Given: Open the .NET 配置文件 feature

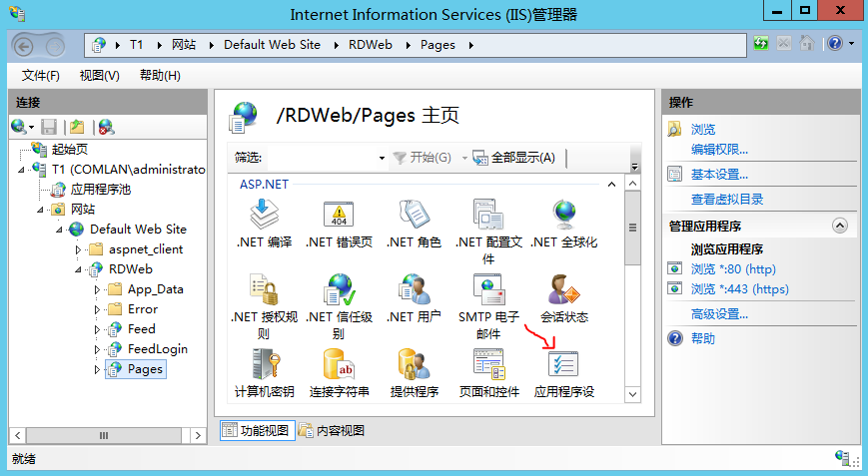Looking at the screenshot, I should point(488,214).
